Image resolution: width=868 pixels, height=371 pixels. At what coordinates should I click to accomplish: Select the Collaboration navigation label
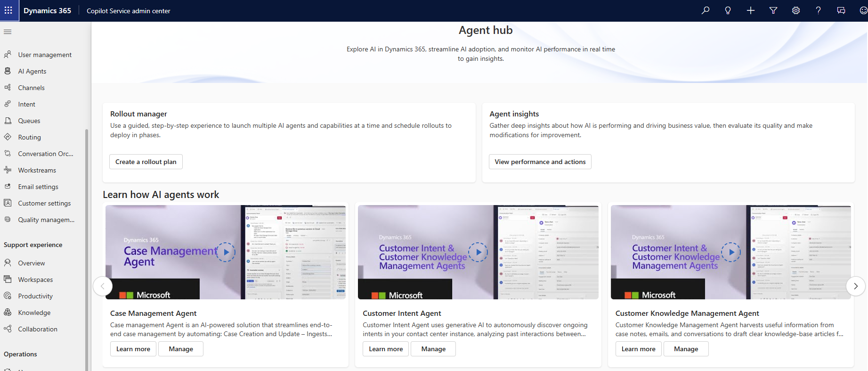click(38, 329)
